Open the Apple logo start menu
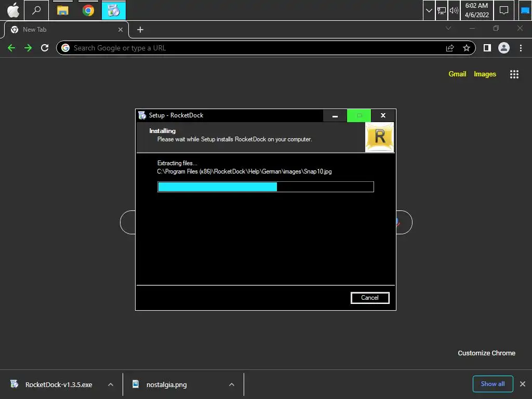The image size is (532, 399). (x=13, y=10)
